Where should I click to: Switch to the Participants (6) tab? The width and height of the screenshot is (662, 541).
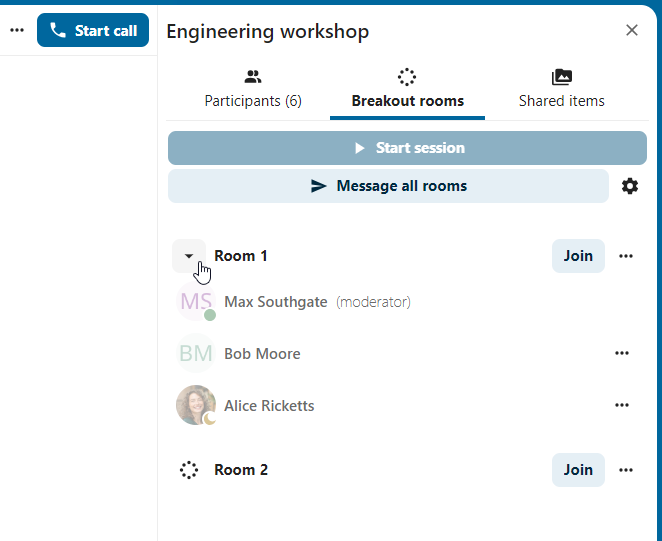coord(253,89)
